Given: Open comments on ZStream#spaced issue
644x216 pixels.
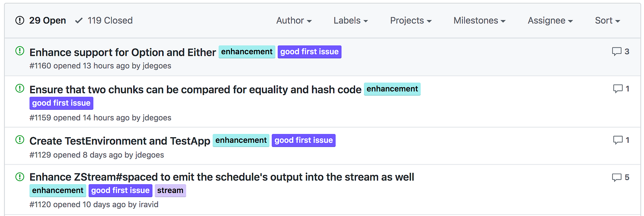Looking at the screenshot, I should pyautogui.click(x=620, y=177).
